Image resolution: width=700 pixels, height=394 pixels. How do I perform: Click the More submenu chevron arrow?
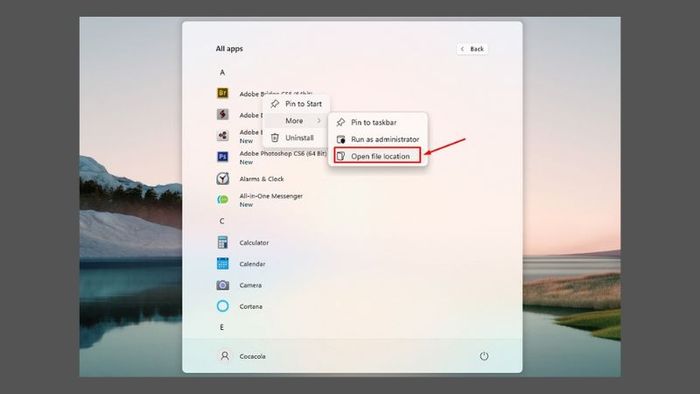click(x=319, y=121)
